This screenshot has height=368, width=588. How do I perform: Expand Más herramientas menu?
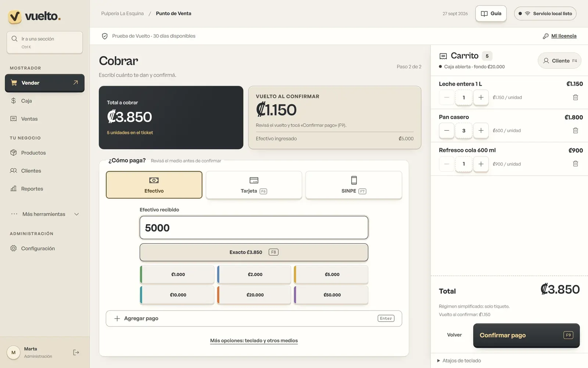click(x=44, y=214)
